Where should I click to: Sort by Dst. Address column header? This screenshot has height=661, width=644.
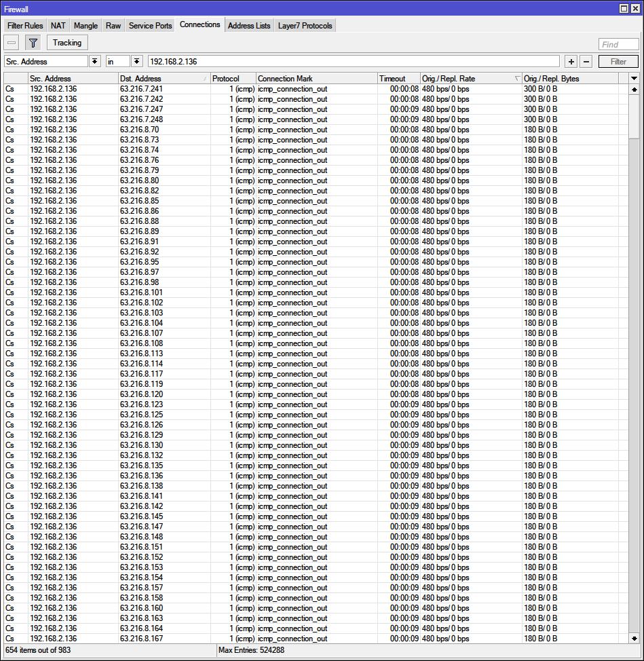(164, 79)
